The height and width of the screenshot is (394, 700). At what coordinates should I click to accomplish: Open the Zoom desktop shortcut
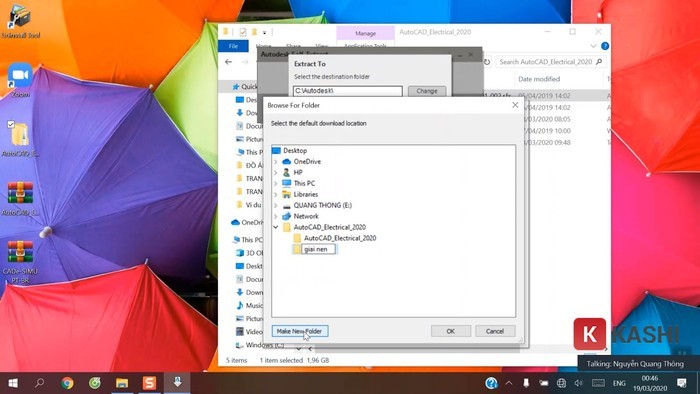pyautogui.click(x=20, y=80)
